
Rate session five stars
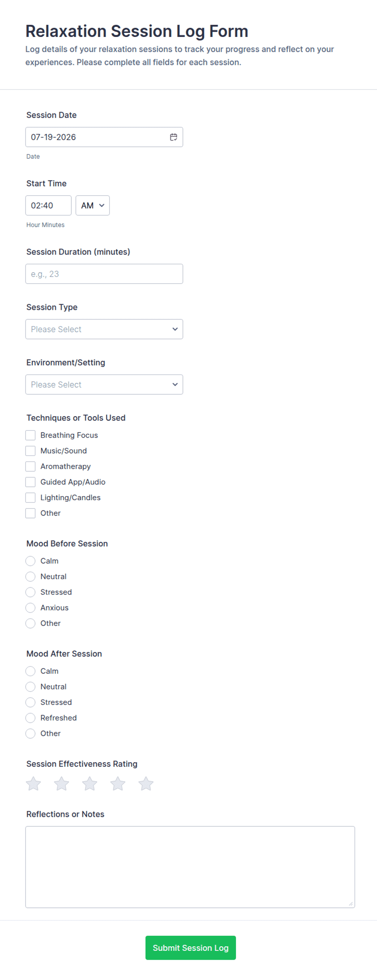146,784
